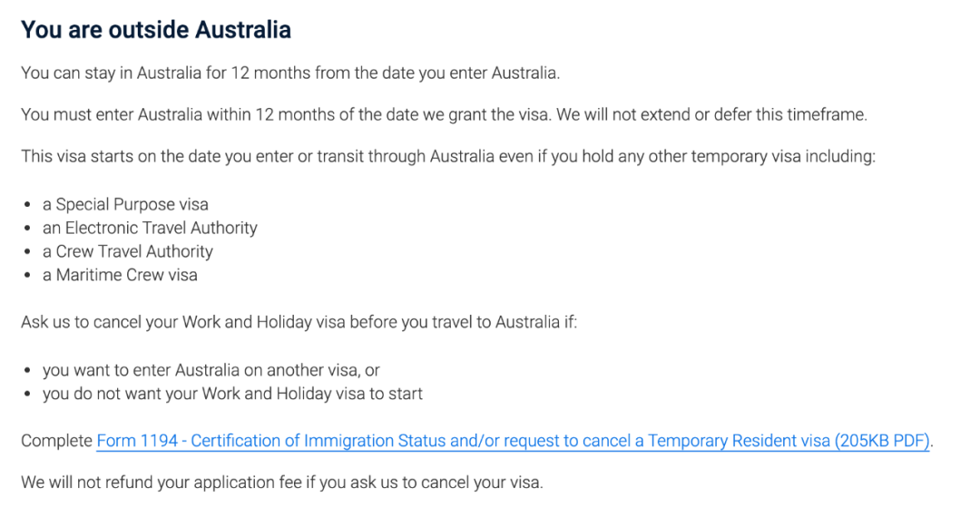Click the bullet marker beside Special Purpose visa
The image size is (980, 527).
[28, 206]
